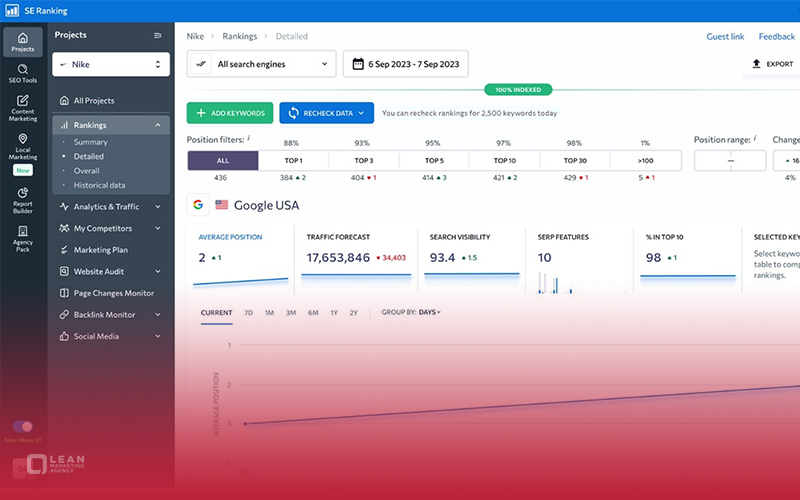This screenshot has height=500, width=800.
Task: Click Add Keywords button
Action: coord(230,113)
